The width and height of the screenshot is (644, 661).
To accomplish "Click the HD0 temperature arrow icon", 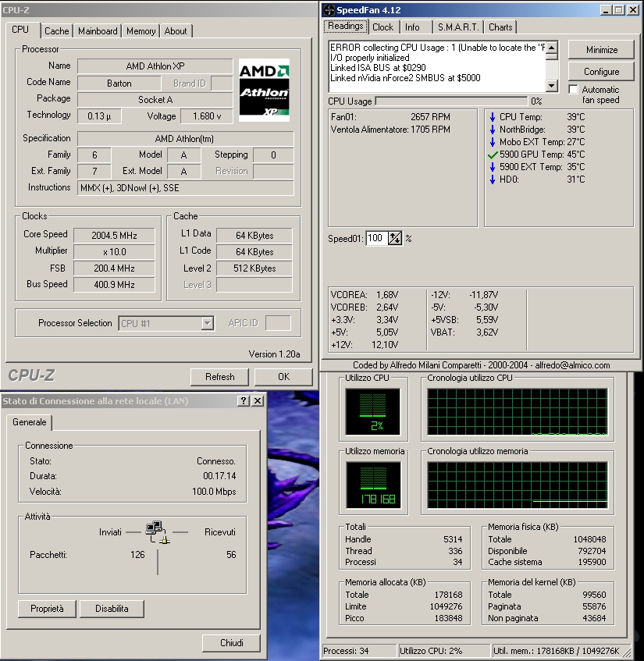I will pyautogui.click(x=493, y=179).
